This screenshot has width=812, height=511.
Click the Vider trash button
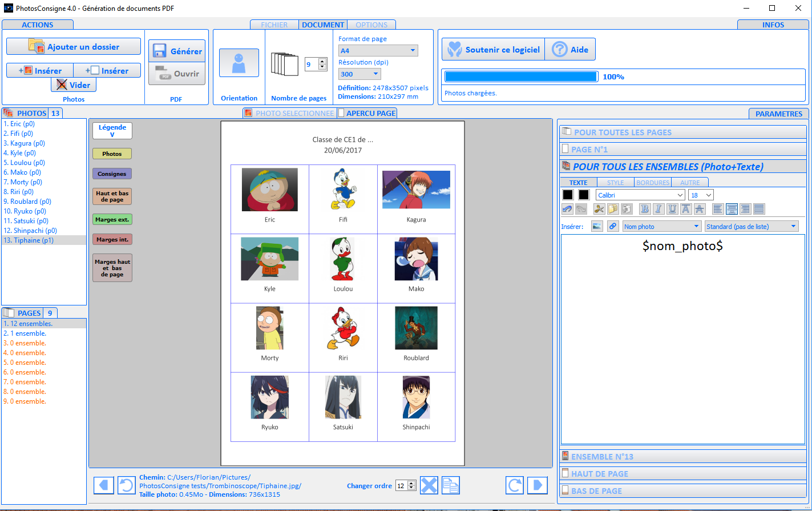[74, 85]
